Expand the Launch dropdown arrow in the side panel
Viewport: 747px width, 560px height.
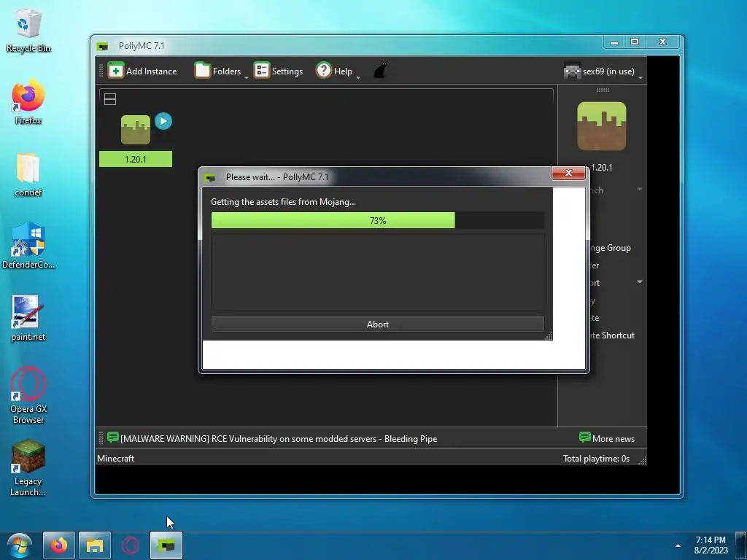click(639, 190)
